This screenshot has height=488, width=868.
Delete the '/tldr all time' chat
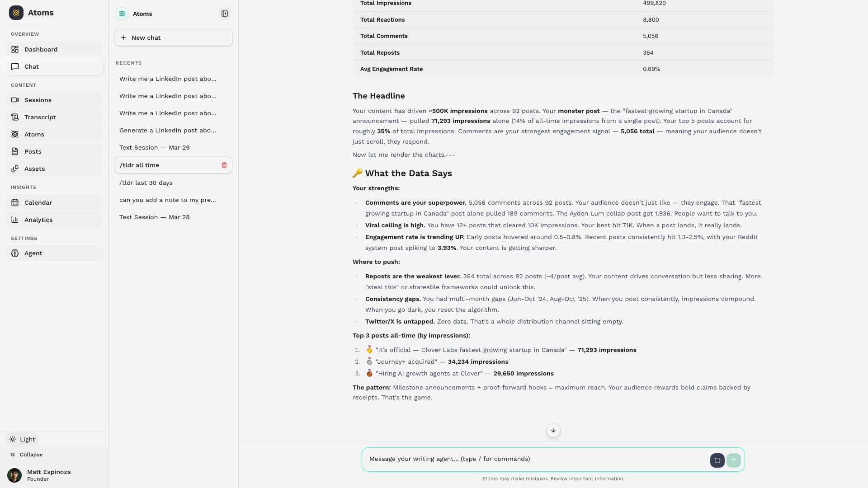(224, 165)
